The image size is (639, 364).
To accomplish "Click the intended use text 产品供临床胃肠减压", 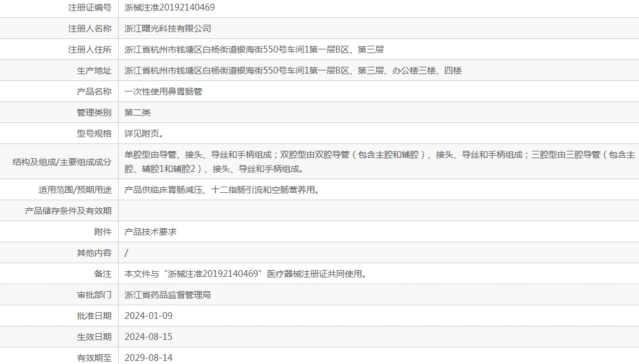I will [222, 190].
